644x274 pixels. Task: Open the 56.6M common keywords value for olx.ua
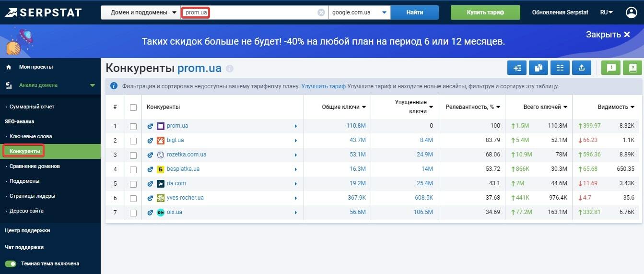point(358,213)
